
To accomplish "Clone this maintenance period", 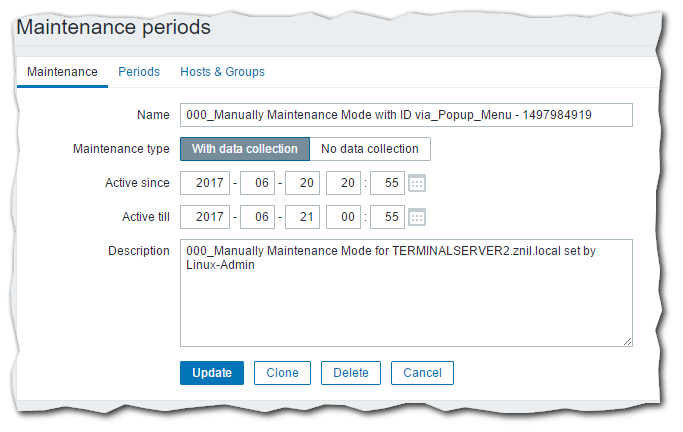I will click(x=282, y=373).
